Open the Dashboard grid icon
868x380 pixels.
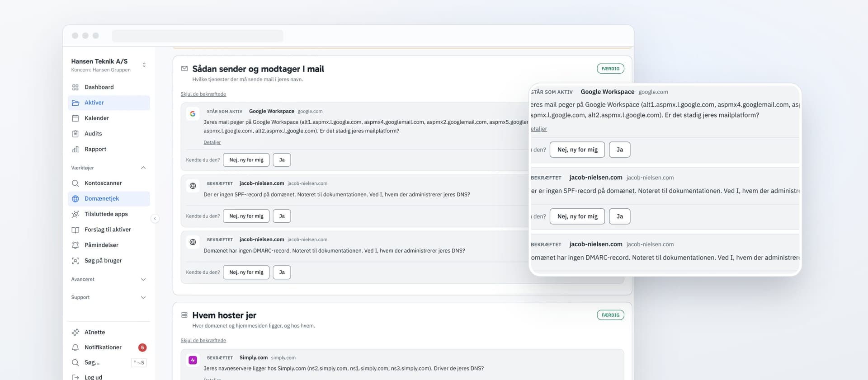(x=75, y=87)
